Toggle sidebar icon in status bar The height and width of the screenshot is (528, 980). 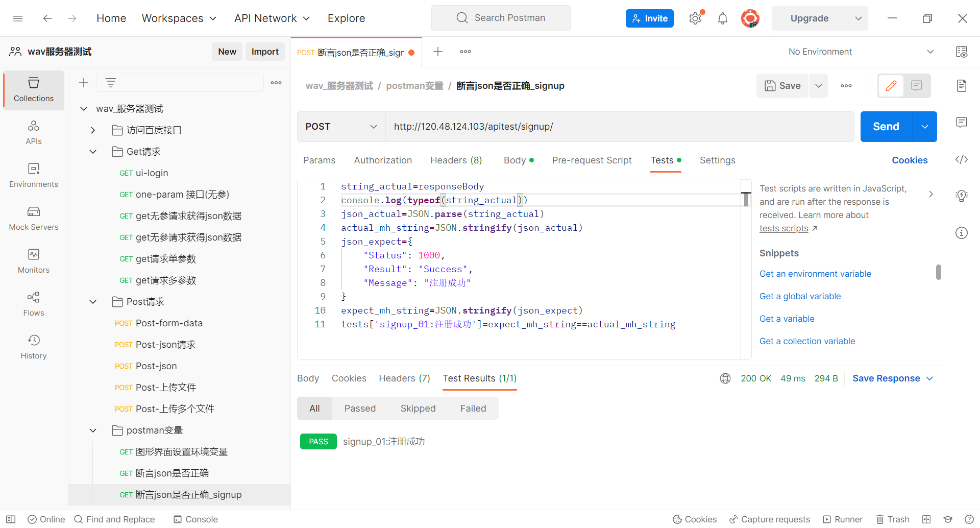pyautogui.click(x=11, y=519)
